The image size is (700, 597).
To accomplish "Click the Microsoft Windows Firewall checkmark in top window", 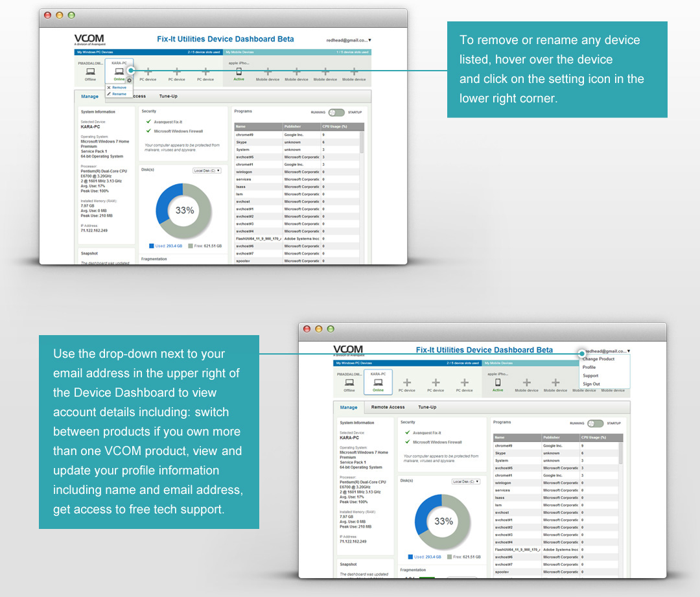I will pos(148,131).
